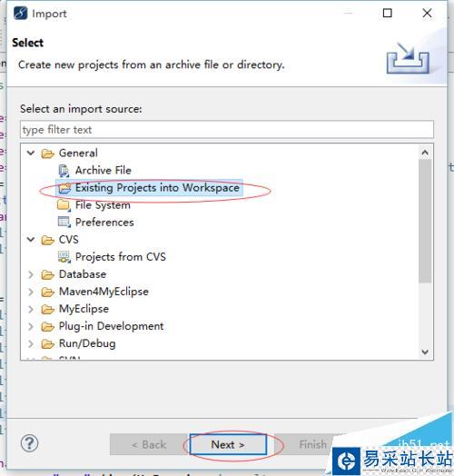
Task: Click the Database folder icon
Action: 47,274
